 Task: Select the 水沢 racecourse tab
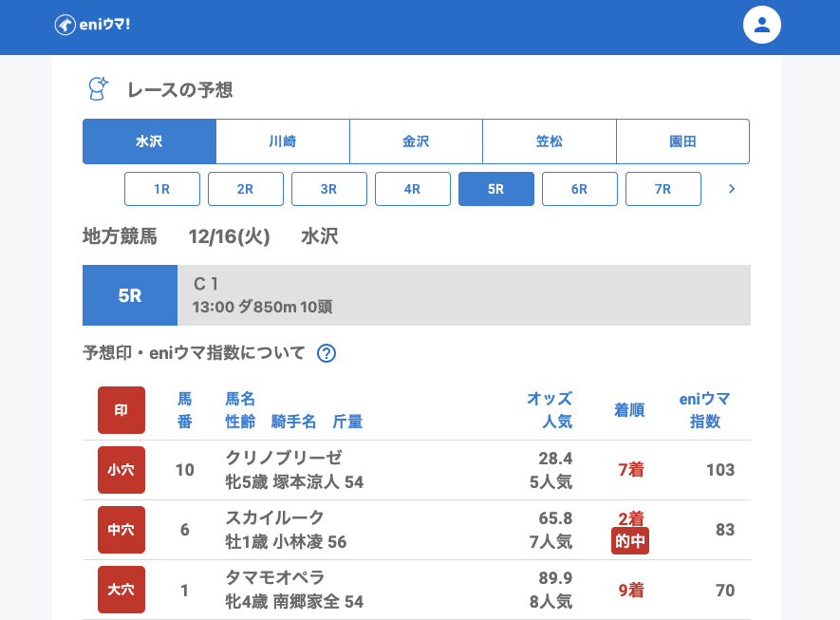[x=149, y=141]
